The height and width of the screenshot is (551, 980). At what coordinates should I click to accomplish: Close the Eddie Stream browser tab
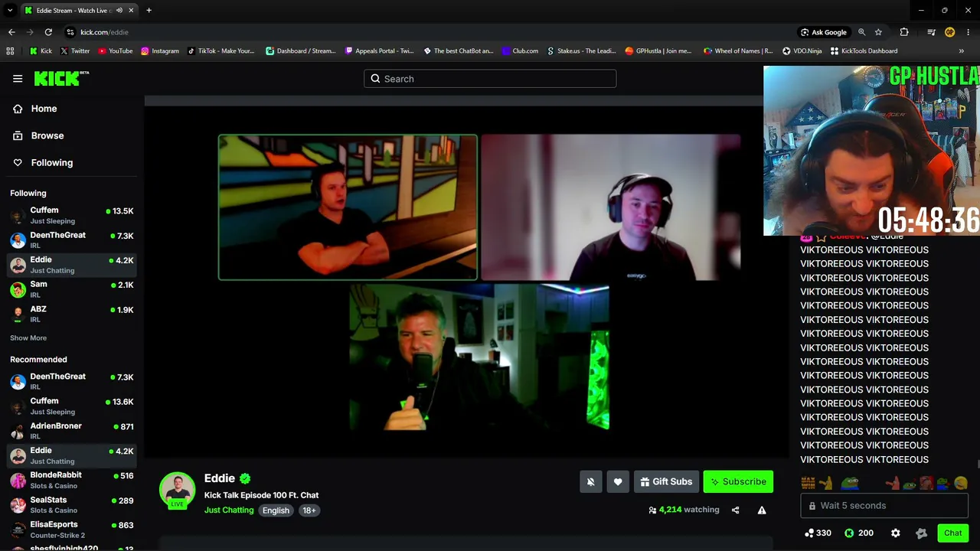(x=131, y=11)
